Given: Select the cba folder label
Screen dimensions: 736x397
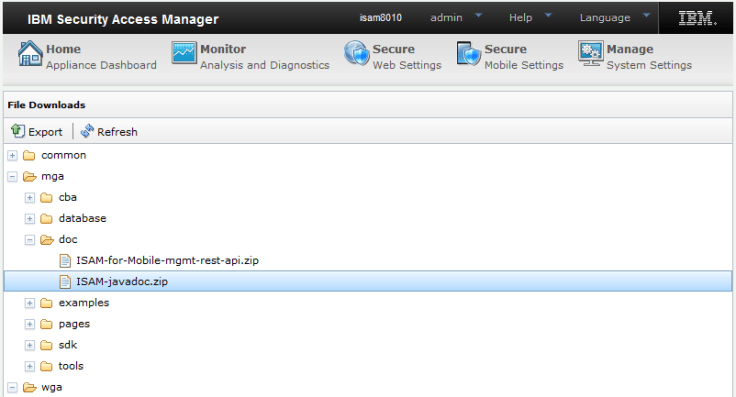Looking at the screenshot, I should click(68, 198).
